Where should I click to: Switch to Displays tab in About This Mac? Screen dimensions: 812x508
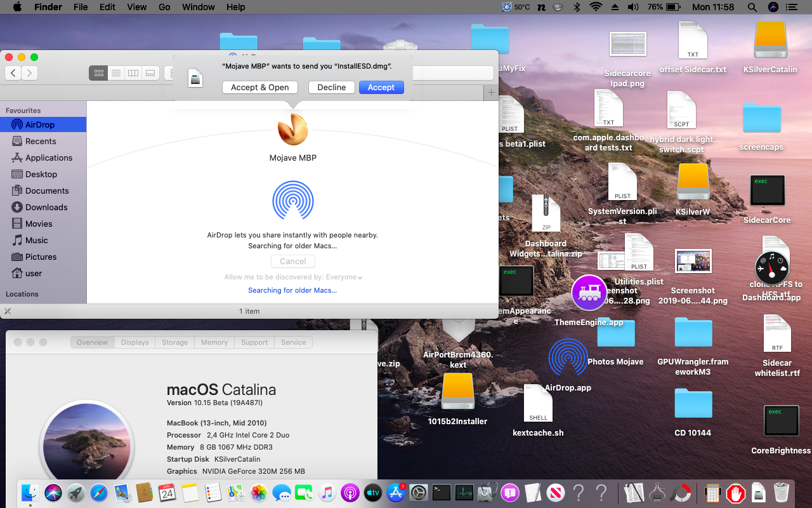coord(134,342)
